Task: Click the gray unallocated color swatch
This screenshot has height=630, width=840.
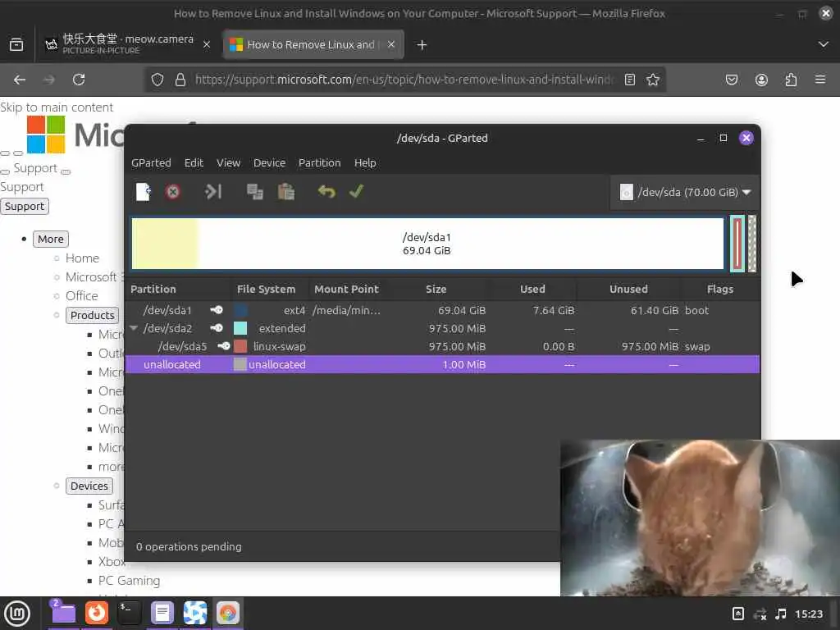Action: [240, 365]
